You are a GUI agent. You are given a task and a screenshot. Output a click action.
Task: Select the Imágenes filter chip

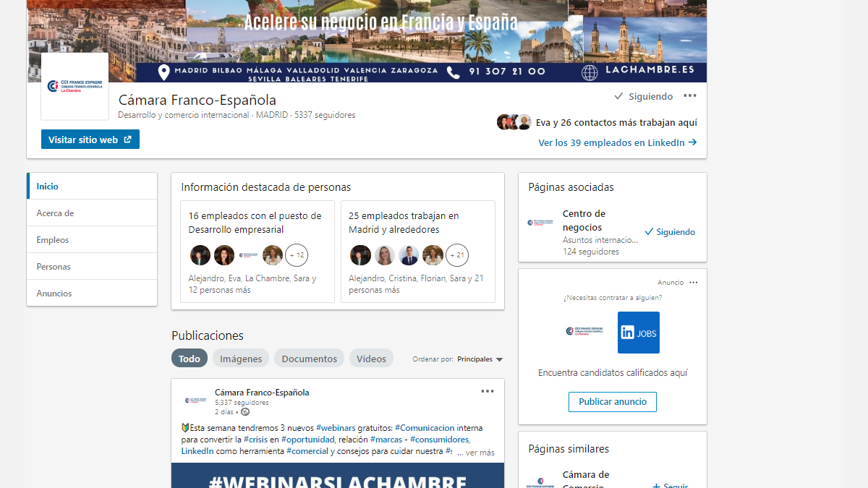click(x=241, y=359)
